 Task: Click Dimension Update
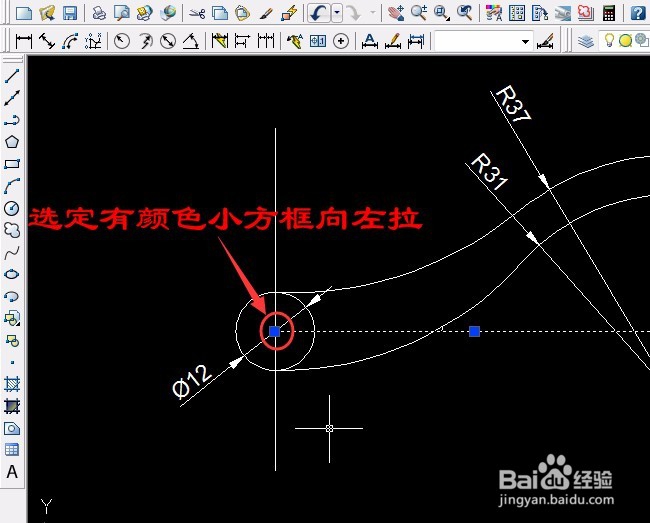pyautogui.click(x=416, y=41)
